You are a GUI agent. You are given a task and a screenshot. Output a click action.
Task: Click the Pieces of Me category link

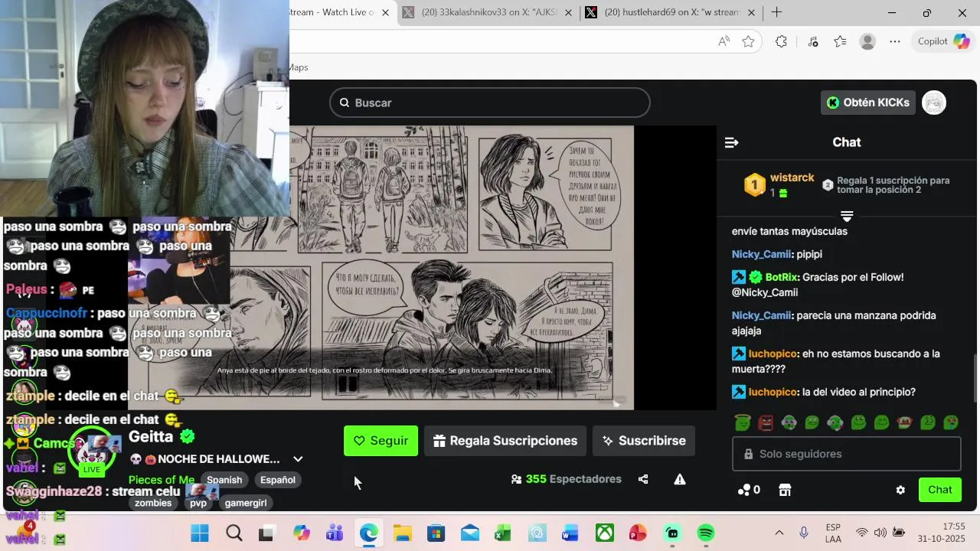[x=162, y=480]
